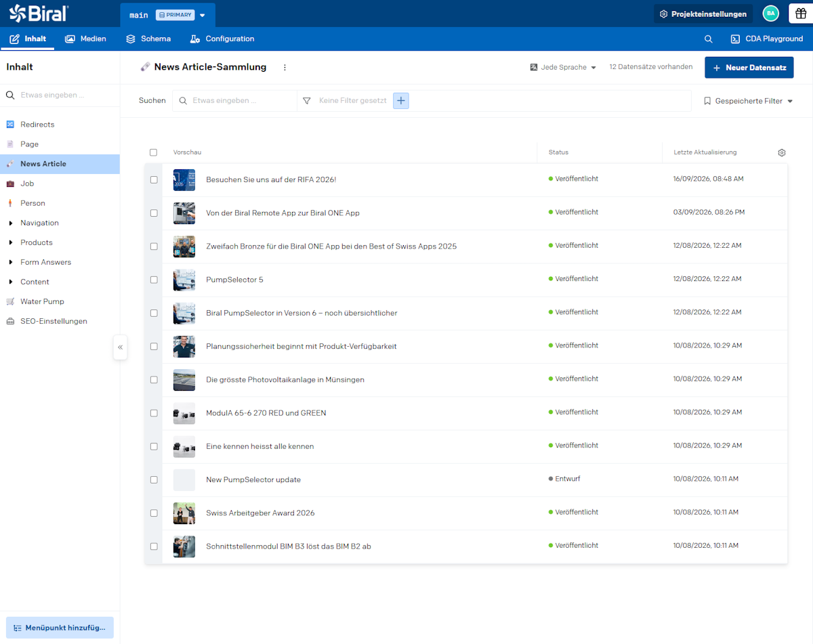Add a filter with the plus button
Image resolution: width=813 pixels, height=644 pixels.
click(x=401, y=101)
